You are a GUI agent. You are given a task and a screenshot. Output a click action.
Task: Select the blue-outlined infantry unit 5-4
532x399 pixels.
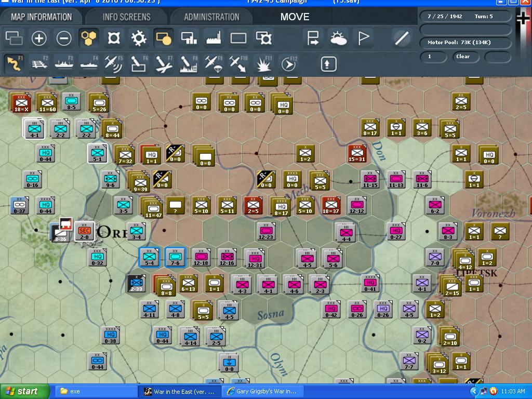click(149, 257)
